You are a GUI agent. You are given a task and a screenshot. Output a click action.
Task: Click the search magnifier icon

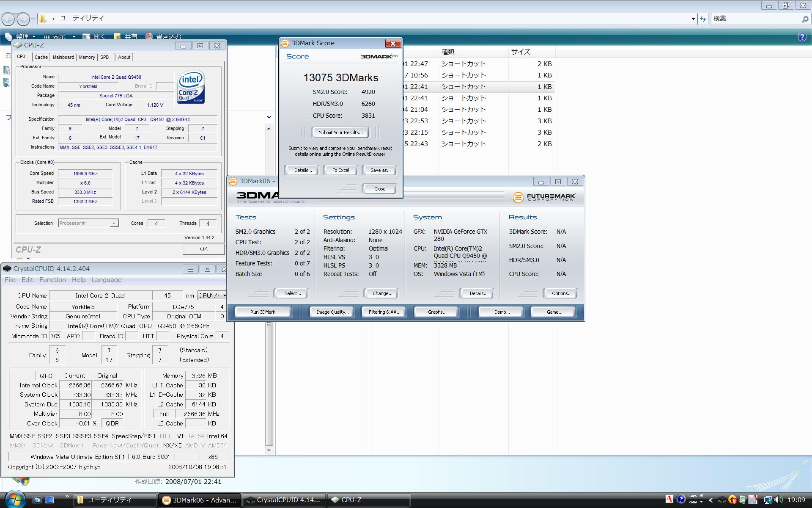tap(805, 19)
